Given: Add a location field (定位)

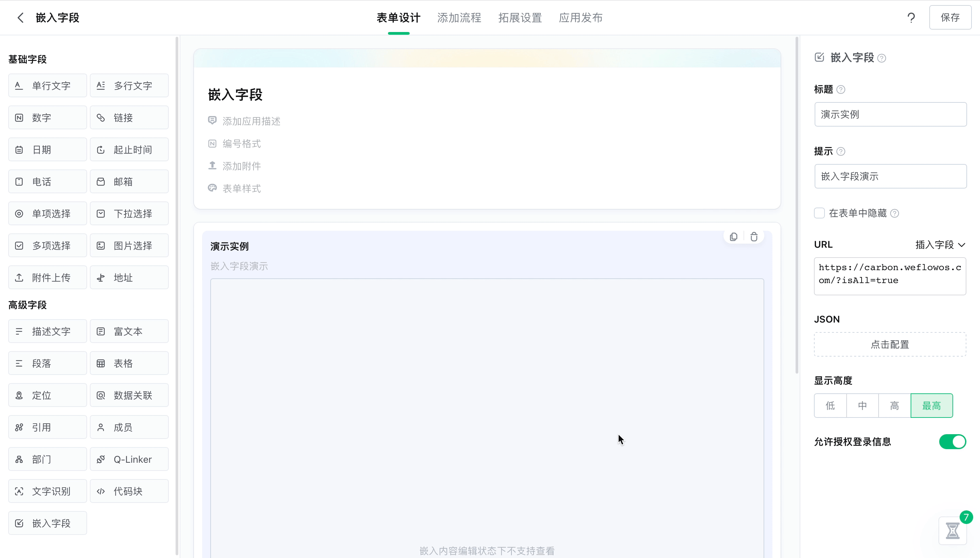Looking at the screenshot, I should [x=48, y=395].
